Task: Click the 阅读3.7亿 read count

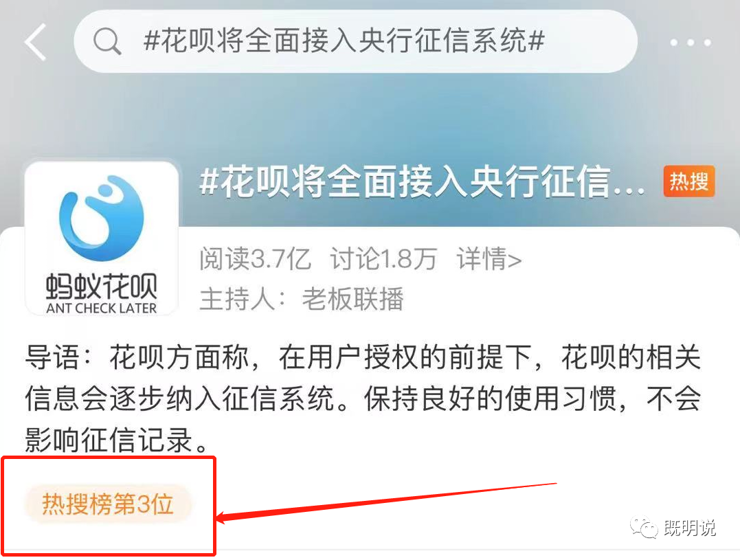Action: (x=255, y=258)
